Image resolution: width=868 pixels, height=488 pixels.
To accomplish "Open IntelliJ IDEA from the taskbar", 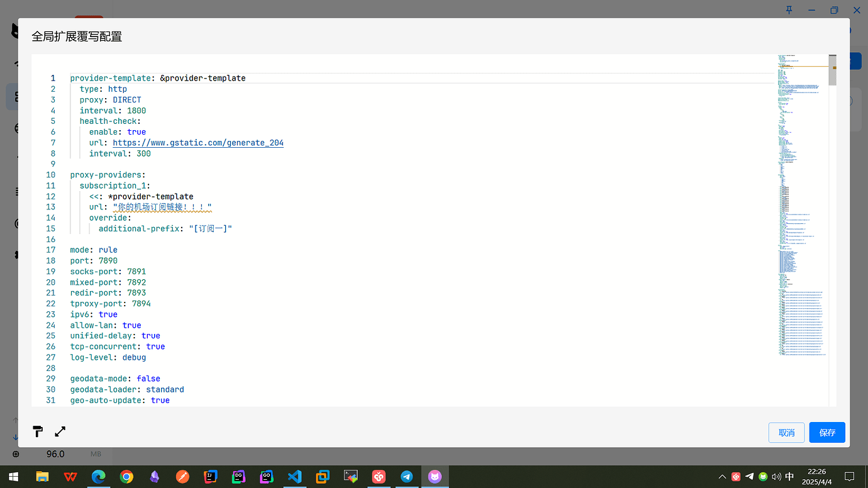I will point(211,477).
